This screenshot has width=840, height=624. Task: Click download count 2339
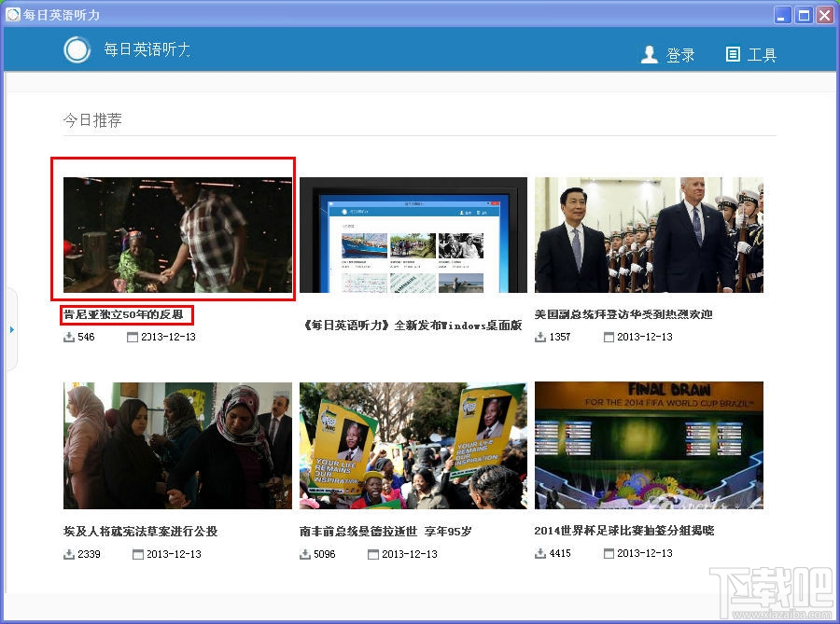(x=89, y=554)
